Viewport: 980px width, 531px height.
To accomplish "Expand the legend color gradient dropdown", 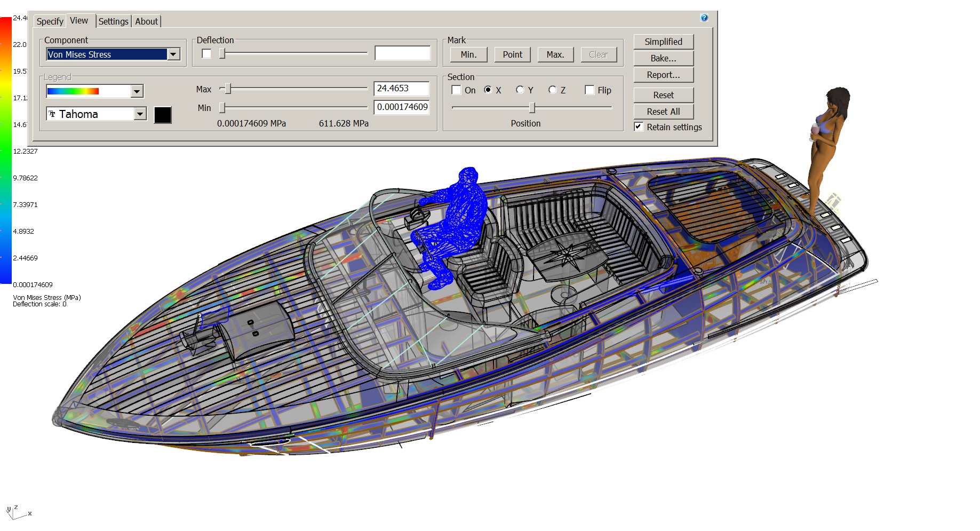I will pos(137,91).
